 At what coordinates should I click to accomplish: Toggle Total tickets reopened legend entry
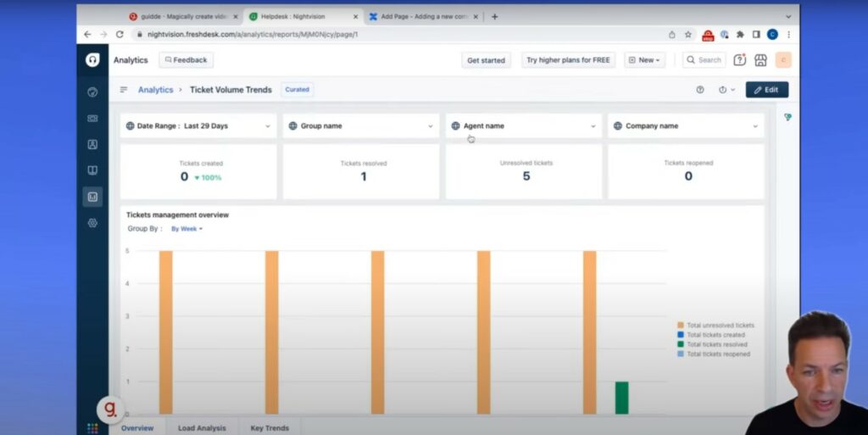point(714,354)
